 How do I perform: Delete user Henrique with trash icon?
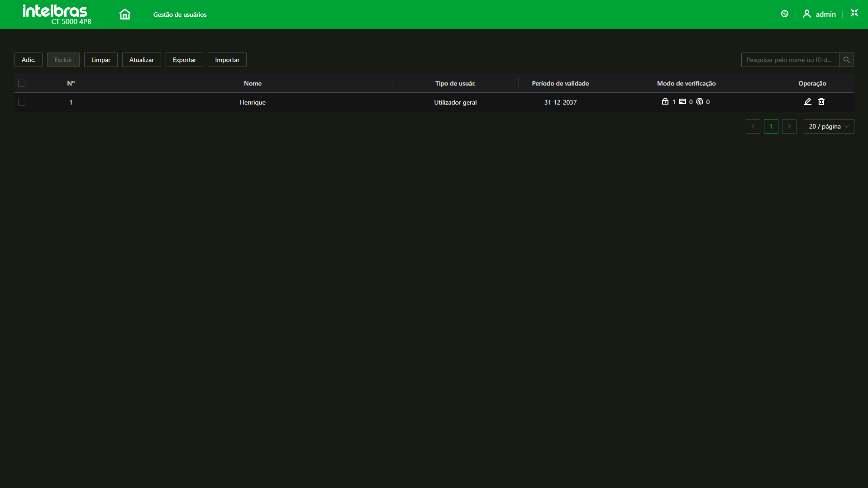[821, 102]
